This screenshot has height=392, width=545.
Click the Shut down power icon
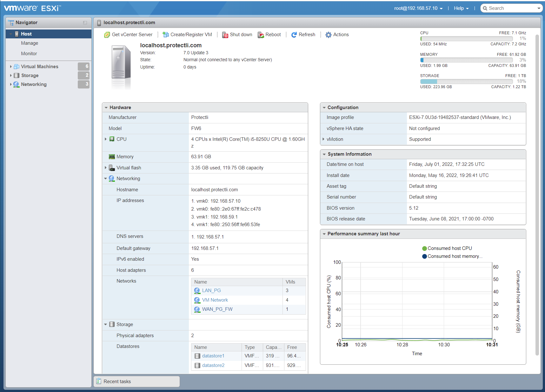click(225, 35)
